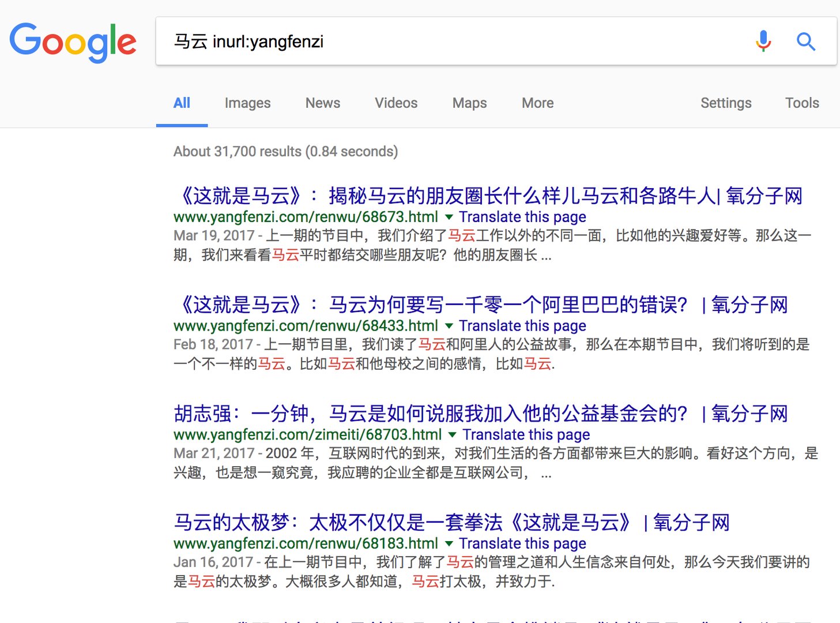This screenshot has height=623, width=840.
Task: Switch to the News search tab
Action: point(322,103)
